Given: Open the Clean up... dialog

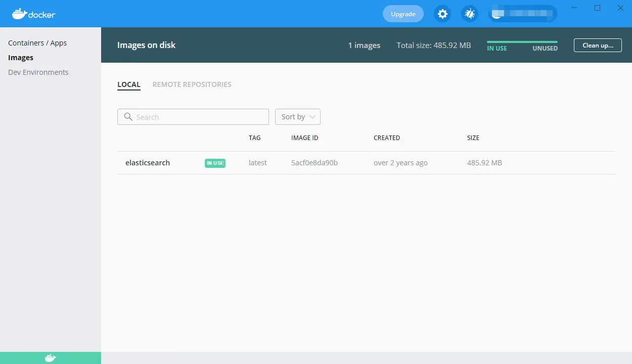Looking at the screenshot, I should click(598, 45).
